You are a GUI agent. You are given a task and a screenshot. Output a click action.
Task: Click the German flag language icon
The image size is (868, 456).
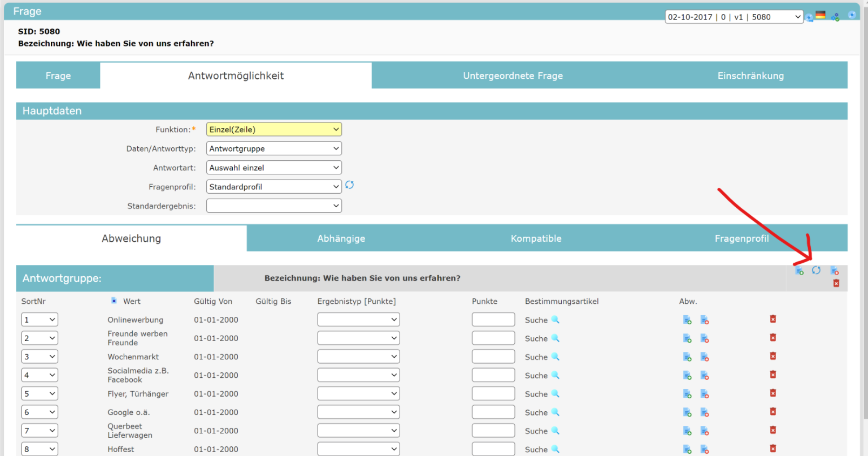[x=820, y=15]
